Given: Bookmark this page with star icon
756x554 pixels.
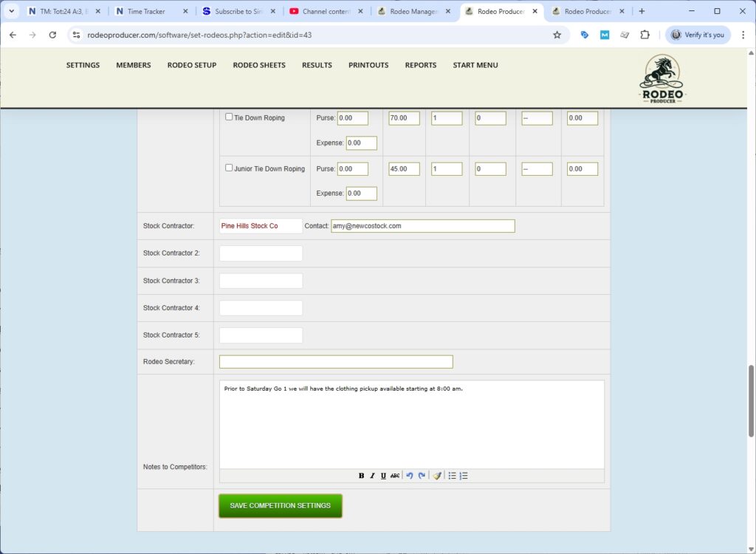Looking at the screenshot, I should [x=557, y=35].
